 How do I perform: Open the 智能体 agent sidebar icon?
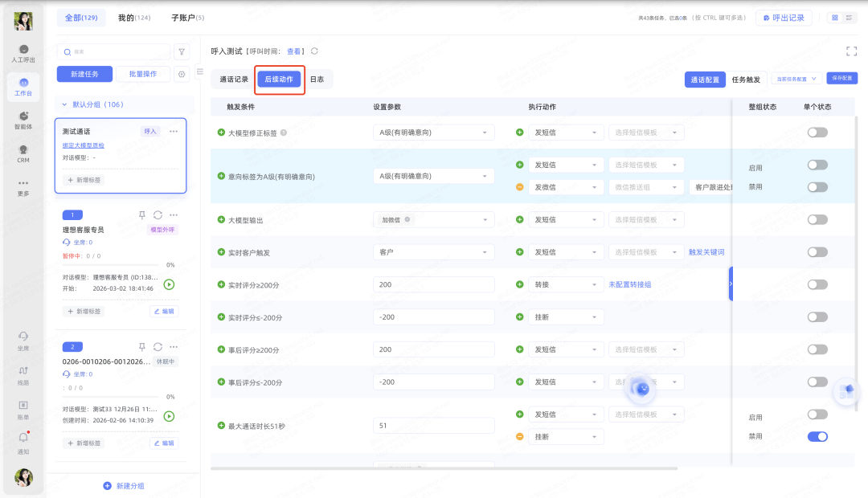(x=23, y=120)
